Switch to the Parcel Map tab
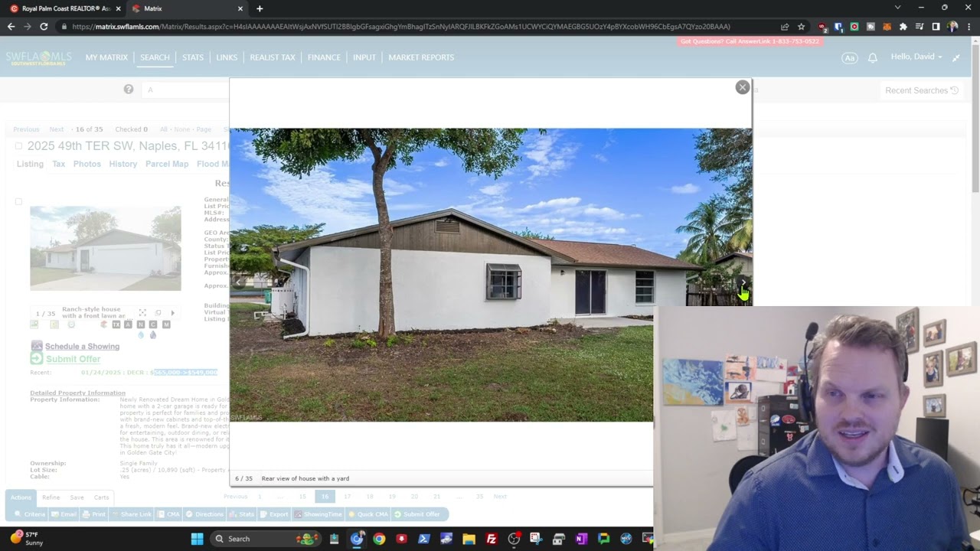Image resolution: width=980 pixels, height=551 pixels. [167, 164]
